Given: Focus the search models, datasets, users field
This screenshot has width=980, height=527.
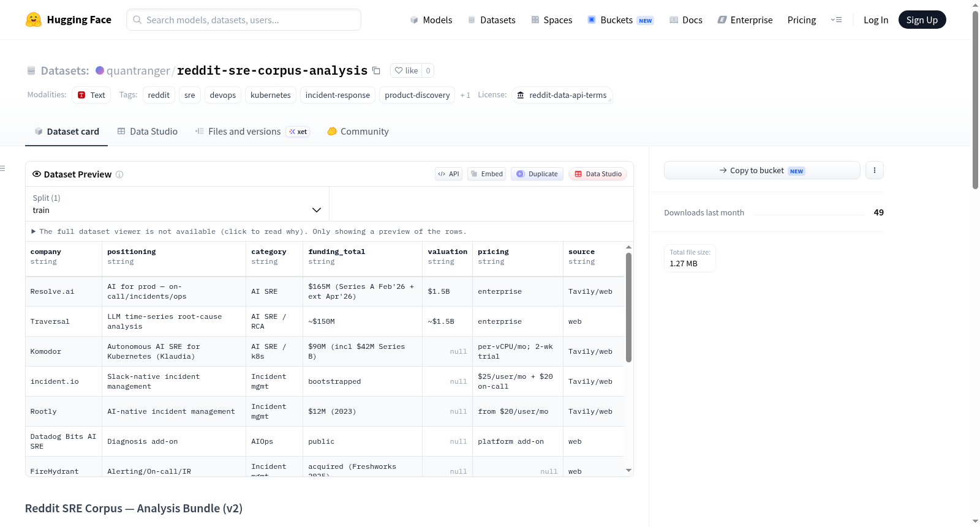Looking at the screenshot, I should [x=244, y=20].
